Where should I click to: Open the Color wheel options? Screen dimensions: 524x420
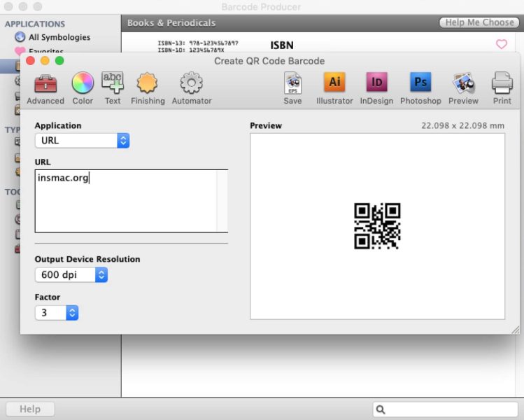pos(83,89)
